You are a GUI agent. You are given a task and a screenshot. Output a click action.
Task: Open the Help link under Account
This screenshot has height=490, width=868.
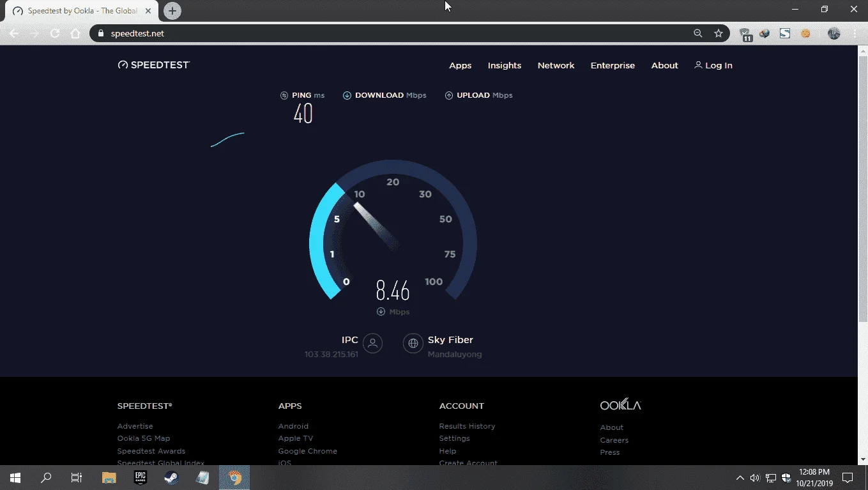[447, 451]
